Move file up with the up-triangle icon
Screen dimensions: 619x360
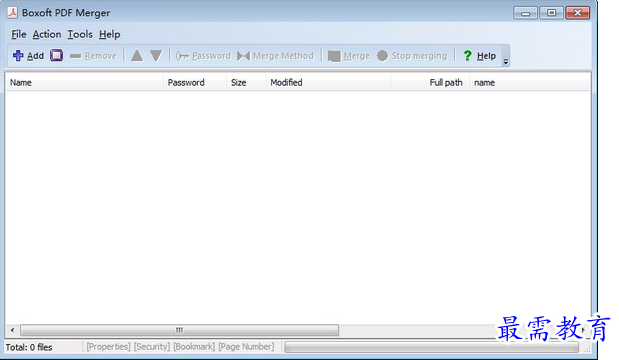tap(137, 56)
